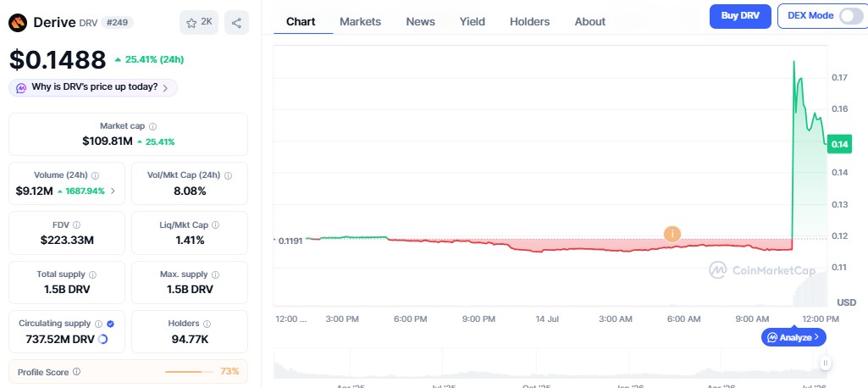Open the share icon button
The image size is (868, 388).
click(x=236, y=23)
